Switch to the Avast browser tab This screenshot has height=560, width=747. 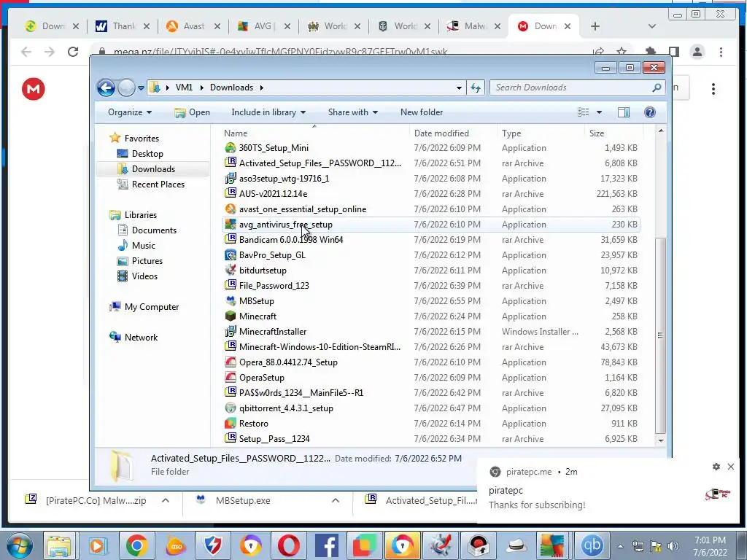(193, 26)
